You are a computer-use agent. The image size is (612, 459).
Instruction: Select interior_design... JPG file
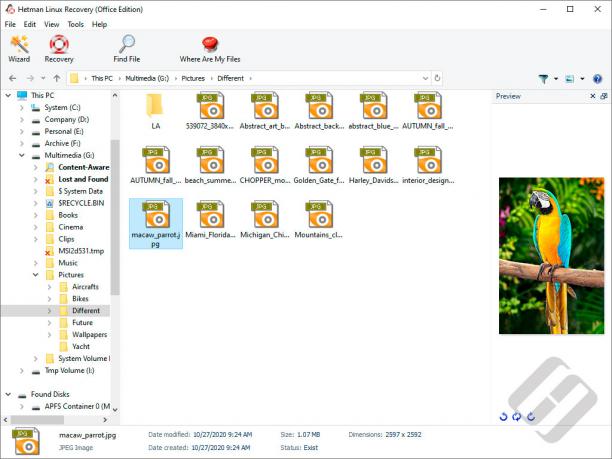point(428,165)
